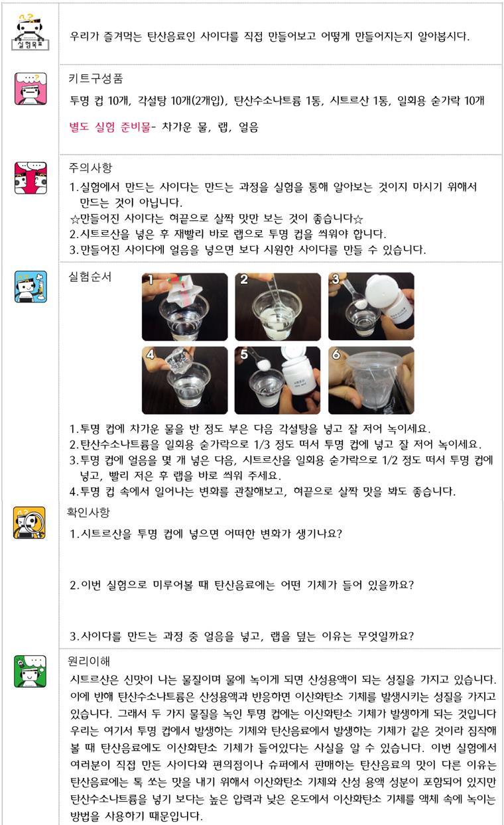Click the pink 별도 실험 준비물 text
504x825 pixels.
coord(109,127)
